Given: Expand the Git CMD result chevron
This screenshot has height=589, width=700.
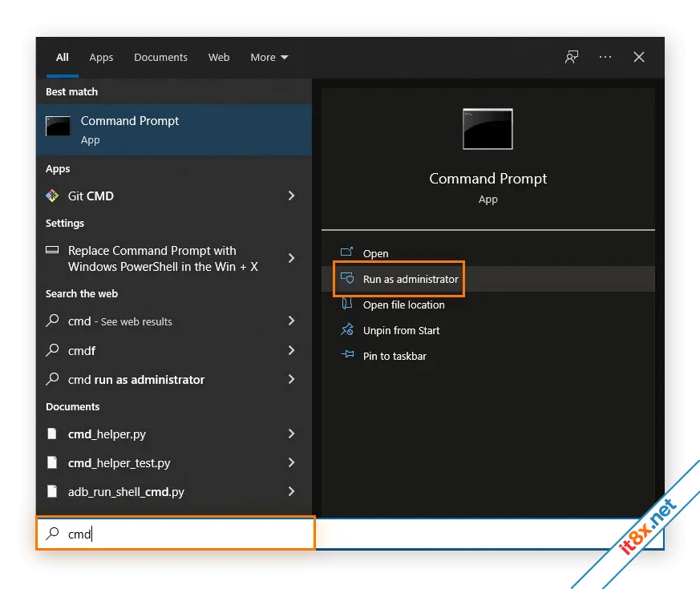Looking at the screenshot, I should (x=291, y=196).
